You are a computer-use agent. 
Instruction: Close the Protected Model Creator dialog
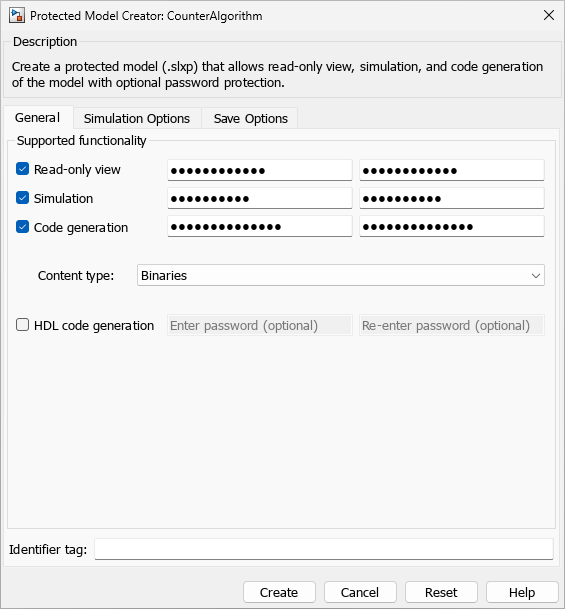pyautogui.click(x=549, y=16)
